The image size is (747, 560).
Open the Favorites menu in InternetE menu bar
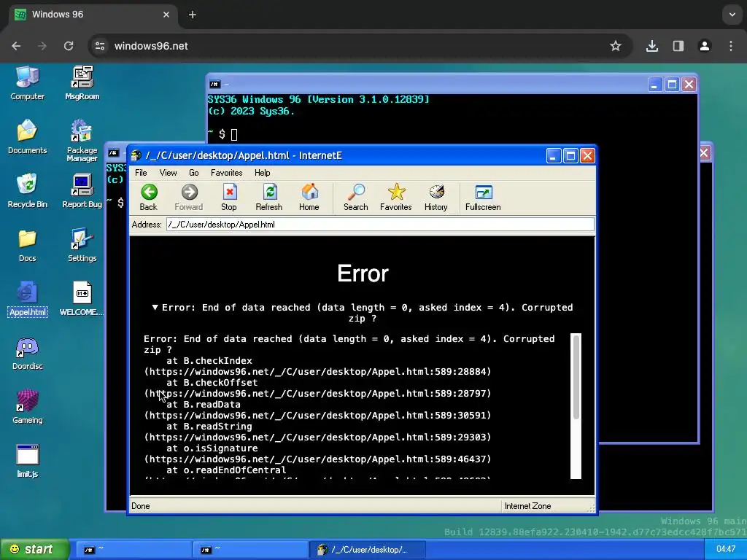[227, 173]
